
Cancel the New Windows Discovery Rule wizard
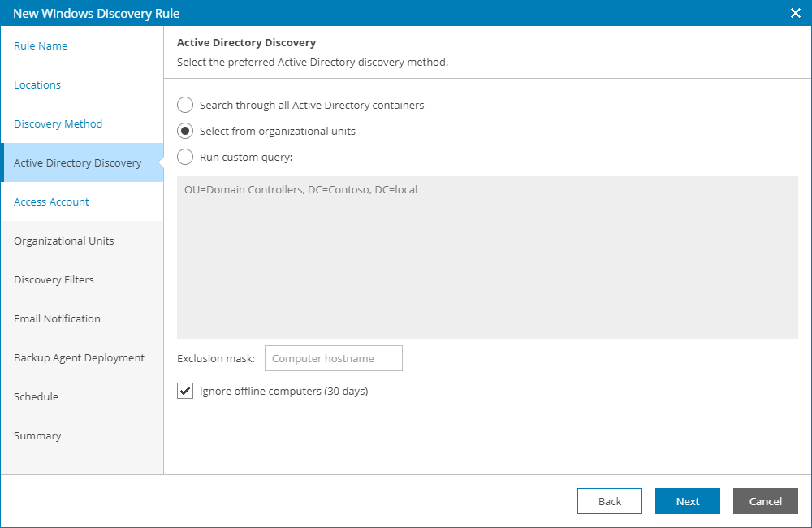click(x=765, y=501)
